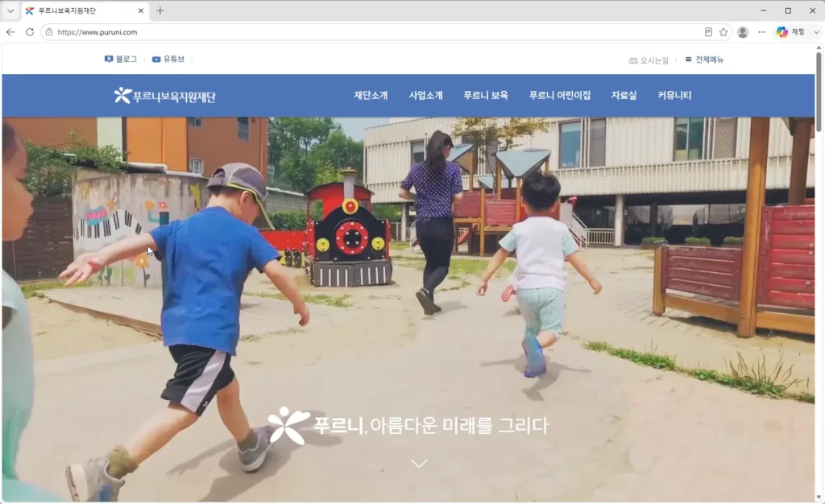Go back using the browser back arrow

10,32
